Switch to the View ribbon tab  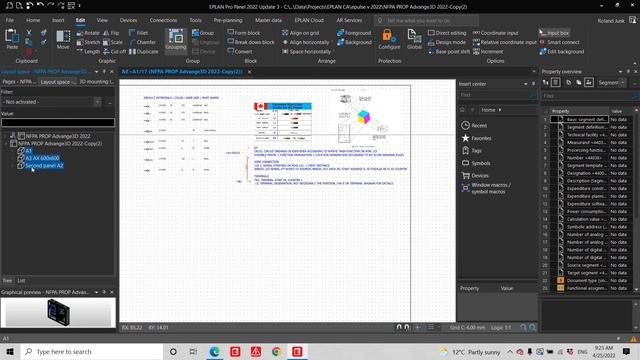pos(102,20)
